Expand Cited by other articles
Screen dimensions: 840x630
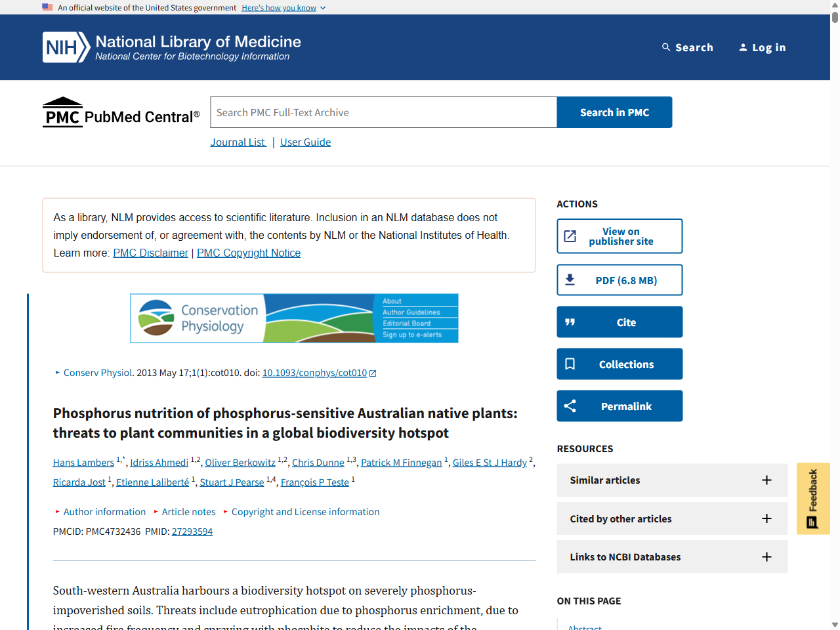pos(766,518)
